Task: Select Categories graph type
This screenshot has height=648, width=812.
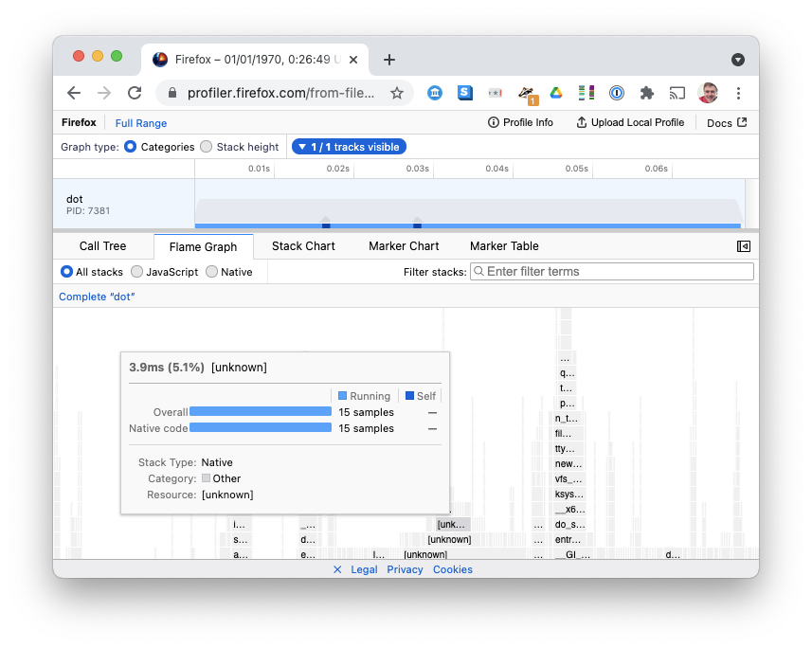Action: [x=130, y=147]
